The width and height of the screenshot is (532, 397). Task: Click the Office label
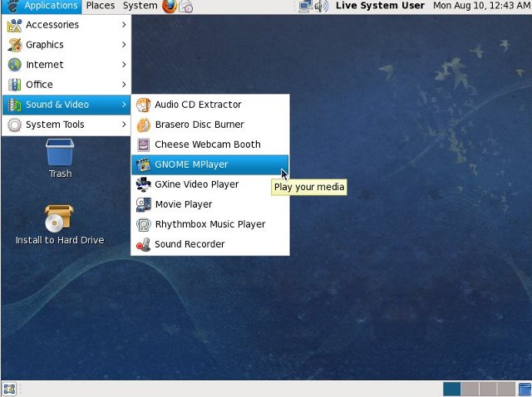pyautogui.click(x=39, y=85)
